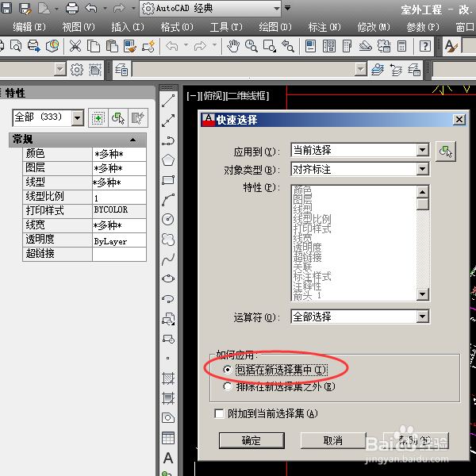Screen dimensions: 476x476
Task: Open the 编辑(E) menu
Action: pyautogui.click(x=29, y=27)
